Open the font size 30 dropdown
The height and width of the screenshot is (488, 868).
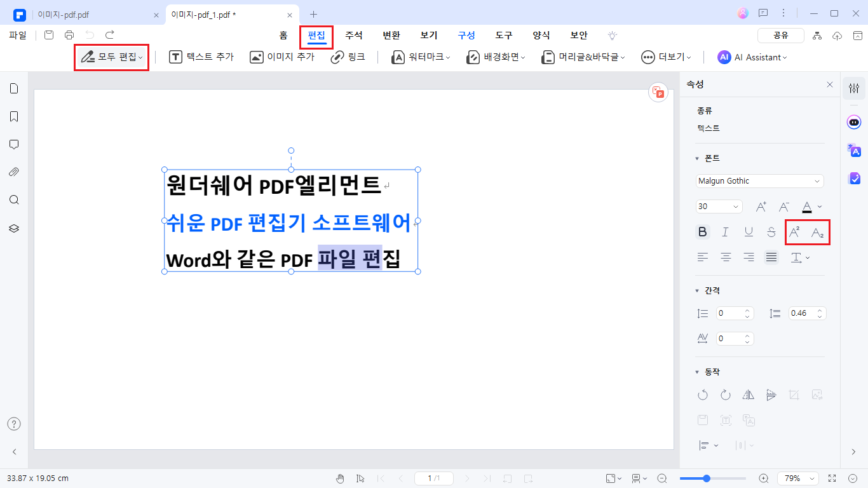[719, 207]
